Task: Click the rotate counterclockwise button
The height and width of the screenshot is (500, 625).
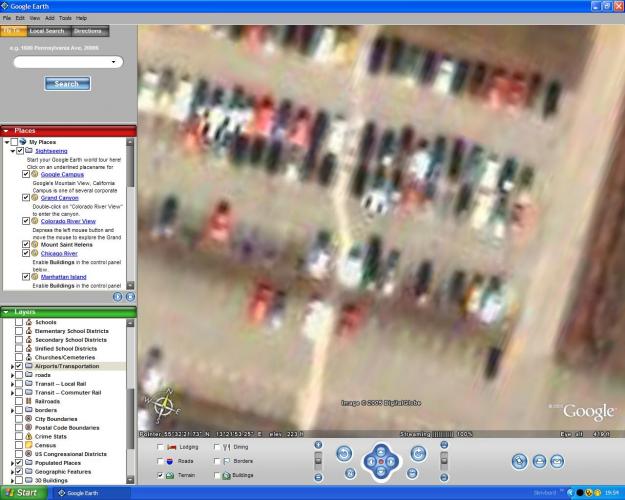Action: point(343,453)
